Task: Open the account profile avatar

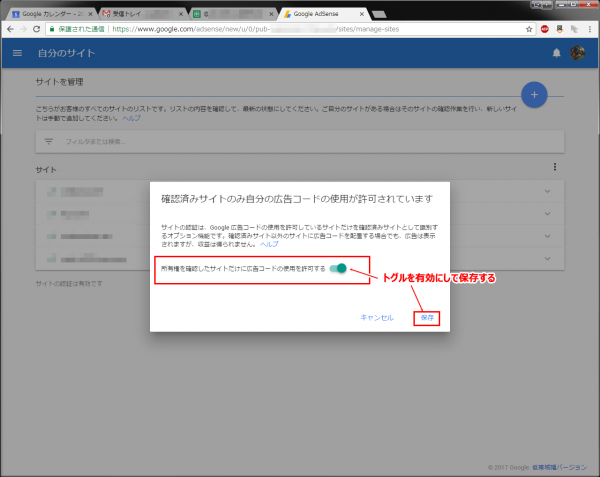Action: coord(577,52)
